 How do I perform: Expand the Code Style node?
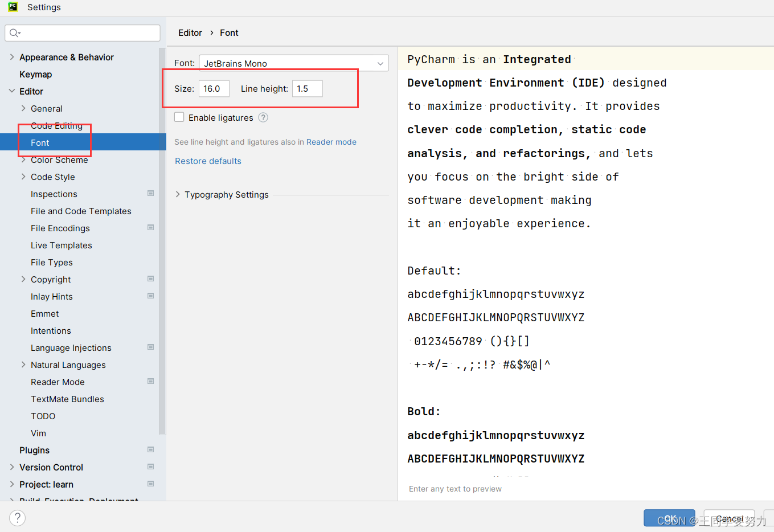point(23,177)
